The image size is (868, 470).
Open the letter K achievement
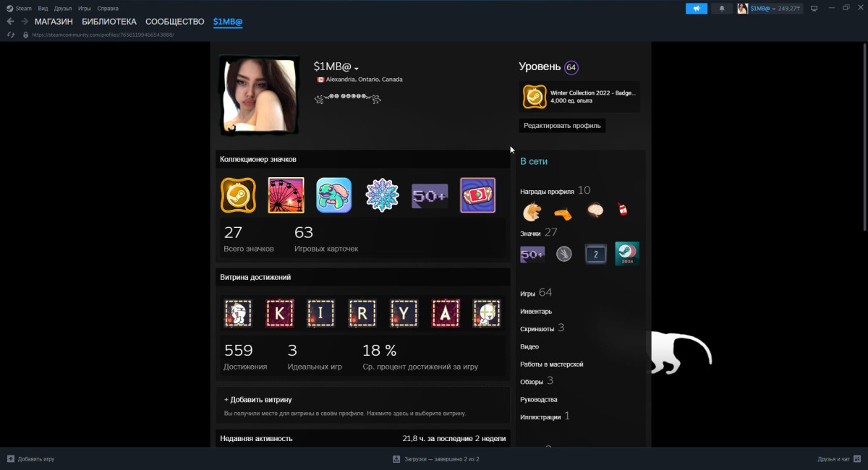coord(279,313)
